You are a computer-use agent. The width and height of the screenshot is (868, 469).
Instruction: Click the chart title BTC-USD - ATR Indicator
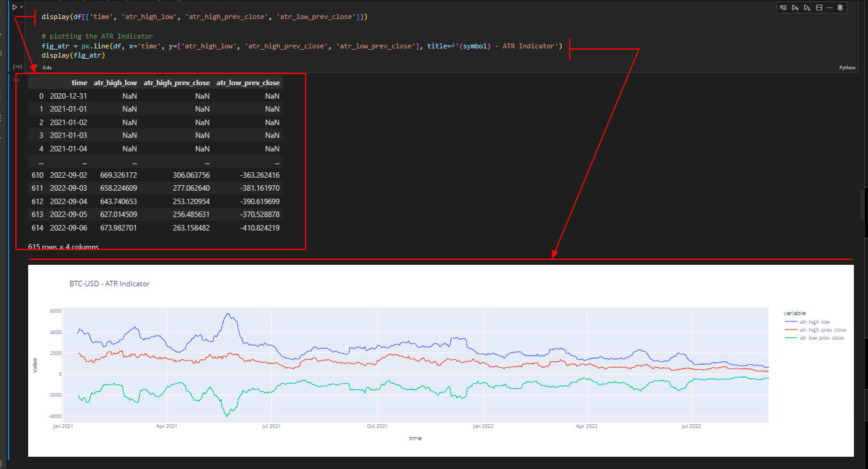click(x=110, y=284)
